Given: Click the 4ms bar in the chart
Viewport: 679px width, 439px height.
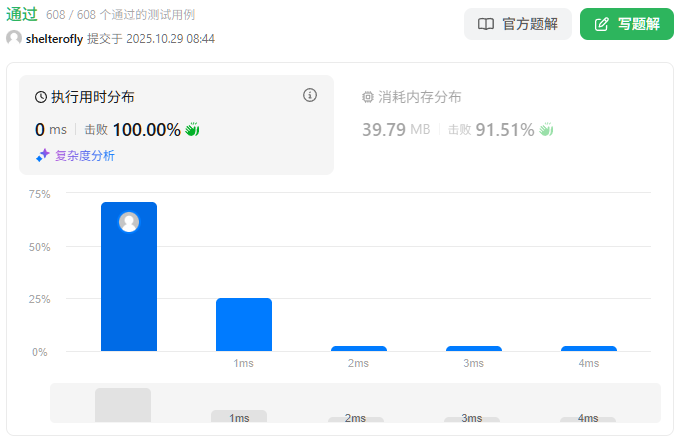Looking at the screenshot, I should (589, 348).
